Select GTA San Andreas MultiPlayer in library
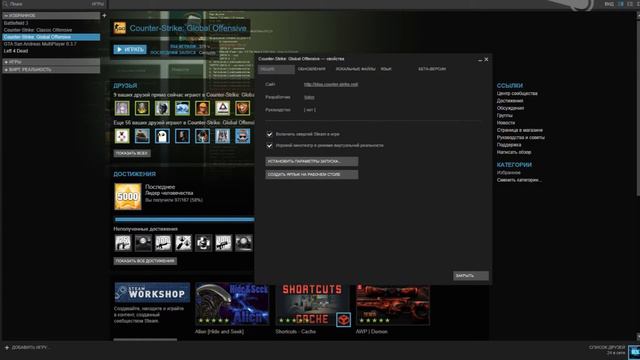640x360 pixels. [51, 44]
